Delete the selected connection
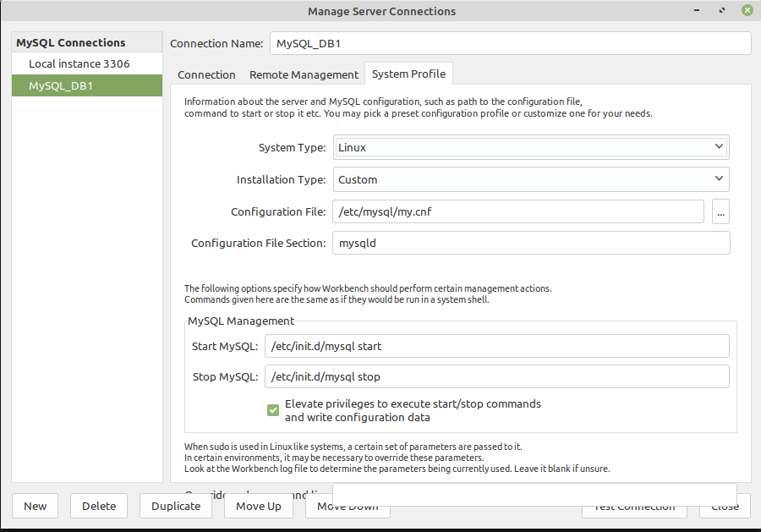Viewport: 761px width, 532px height. pos(98,505)
